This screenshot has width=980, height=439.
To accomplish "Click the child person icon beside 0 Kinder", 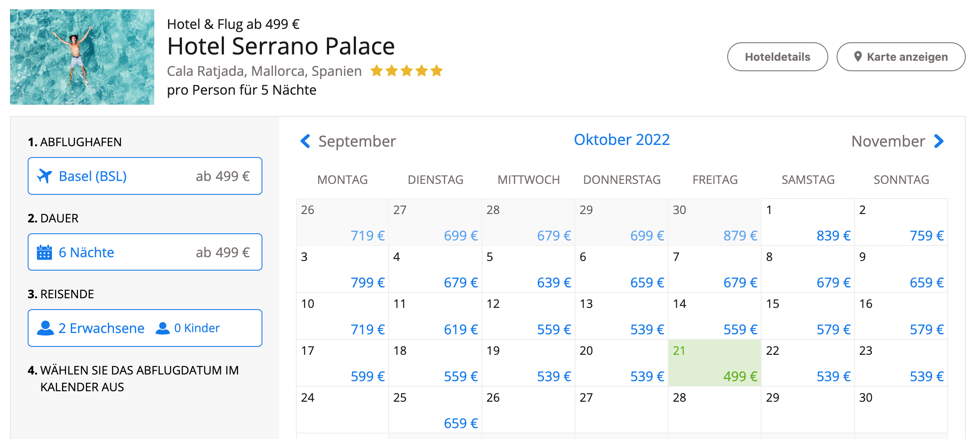I will click(163, 328).
